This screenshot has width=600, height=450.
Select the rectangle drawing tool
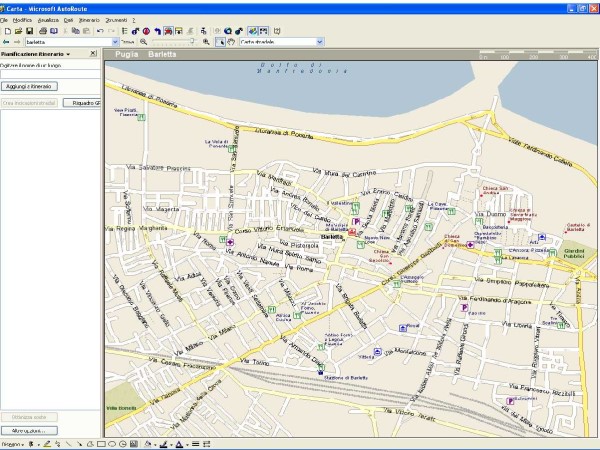point(100,443)
